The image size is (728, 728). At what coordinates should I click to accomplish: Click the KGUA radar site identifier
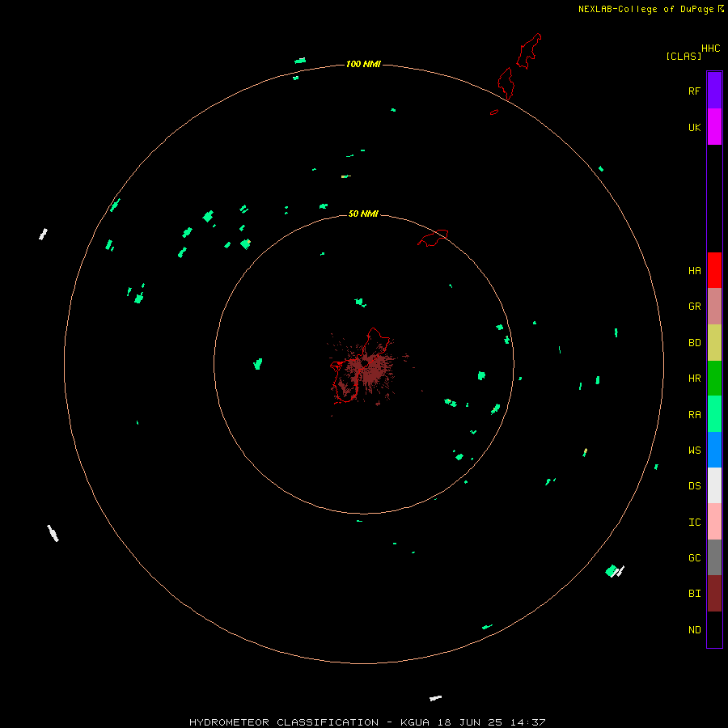[415, 722]
